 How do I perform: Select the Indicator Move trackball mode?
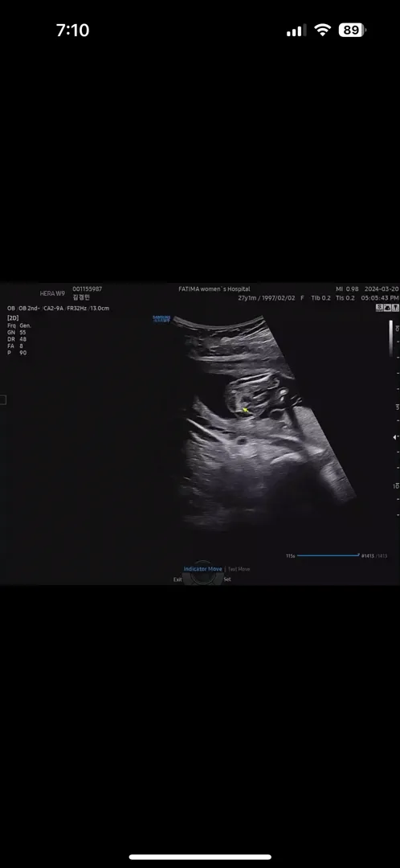click(202, 569)
